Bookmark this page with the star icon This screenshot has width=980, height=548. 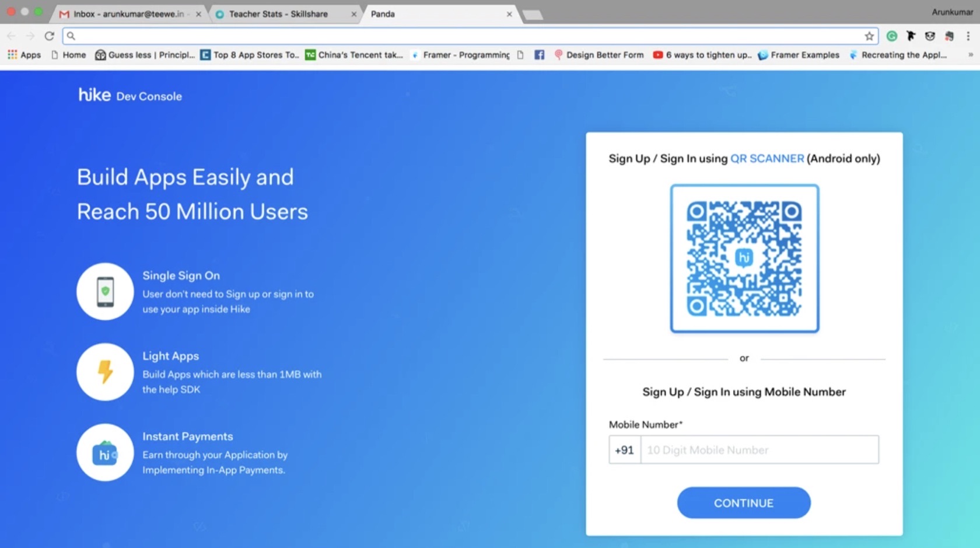click(869, 36)
